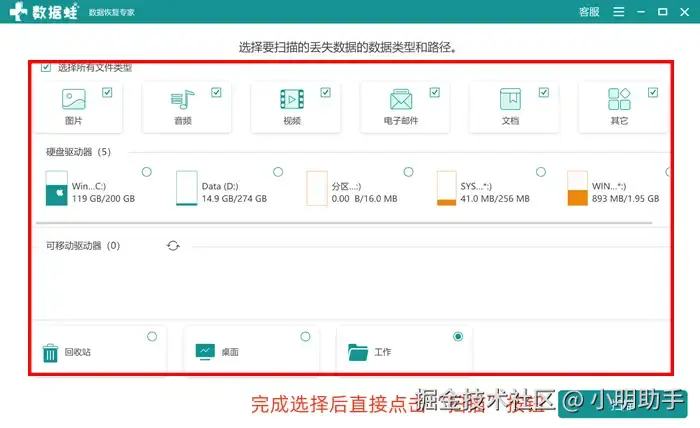700x428 pixels.
Task: Click the 音频 audio type icon
Action: pos(183,99)
